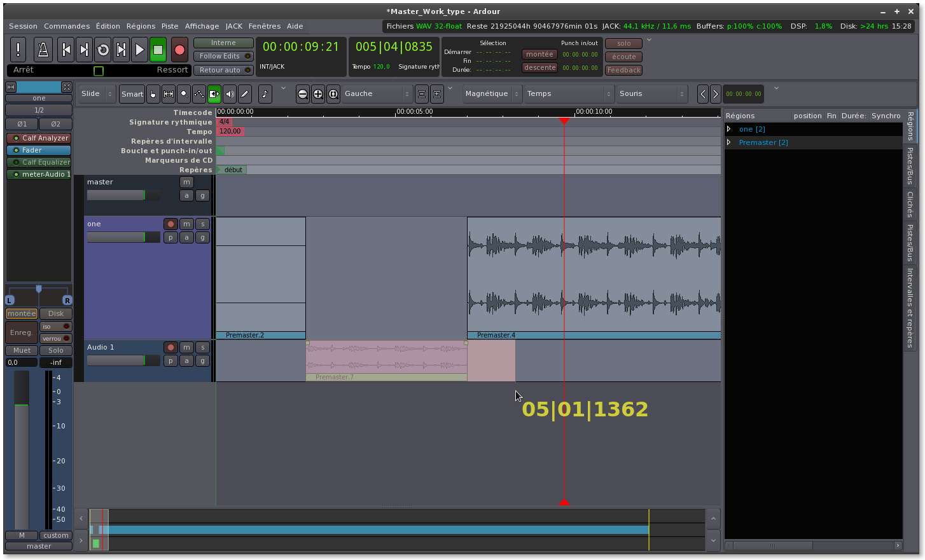
Task: Arm global record with the red button
Action: [179, 50]
